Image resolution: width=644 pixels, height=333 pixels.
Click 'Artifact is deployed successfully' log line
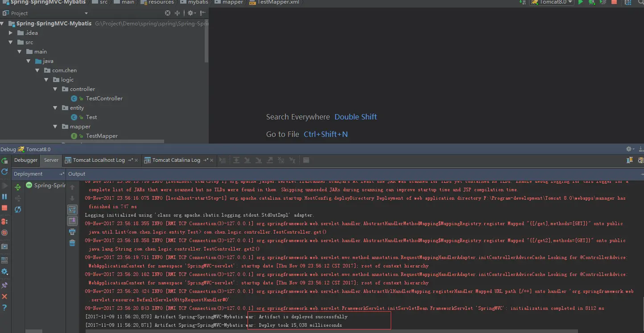pyautogui.click(x=303, y=317)
